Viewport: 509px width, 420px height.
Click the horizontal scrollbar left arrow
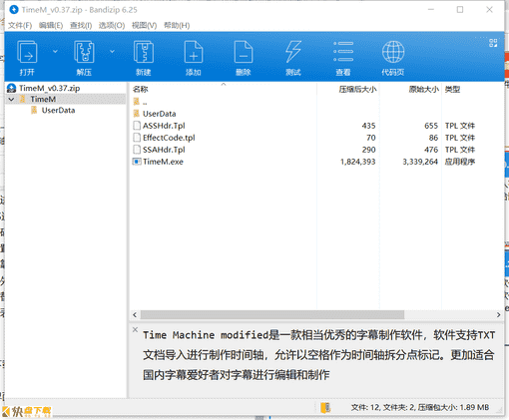(135, 314)
